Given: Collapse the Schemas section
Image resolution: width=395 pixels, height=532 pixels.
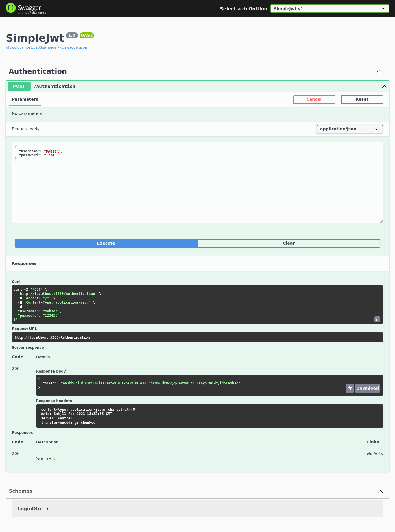Looking at the screenshot, I should [x=380, y=491].
